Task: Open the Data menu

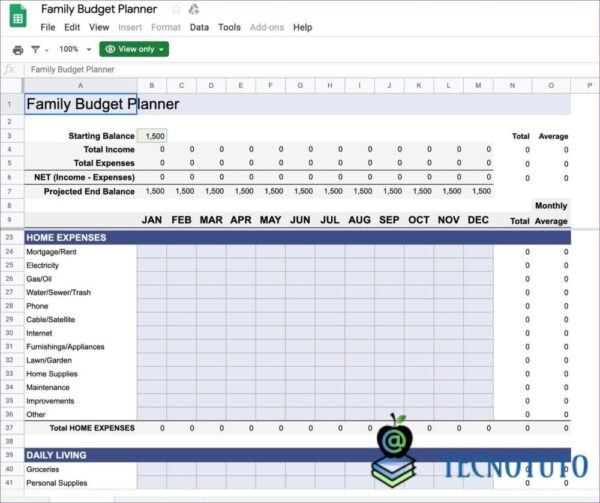Action: (199, 28)
